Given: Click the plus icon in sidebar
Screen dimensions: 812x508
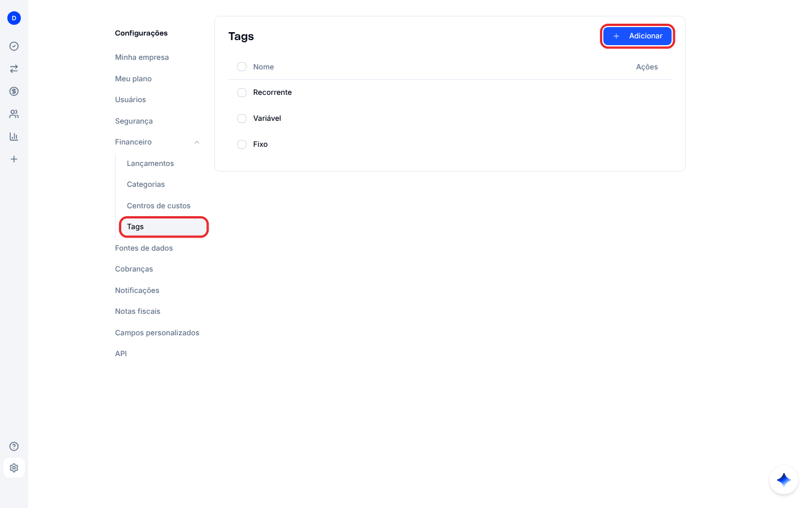Looking at the screenshot, I should [x=14, y=159].
